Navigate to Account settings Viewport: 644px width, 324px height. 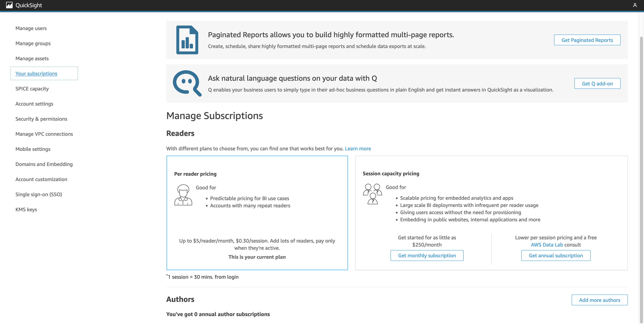click(x=34, y=104)
